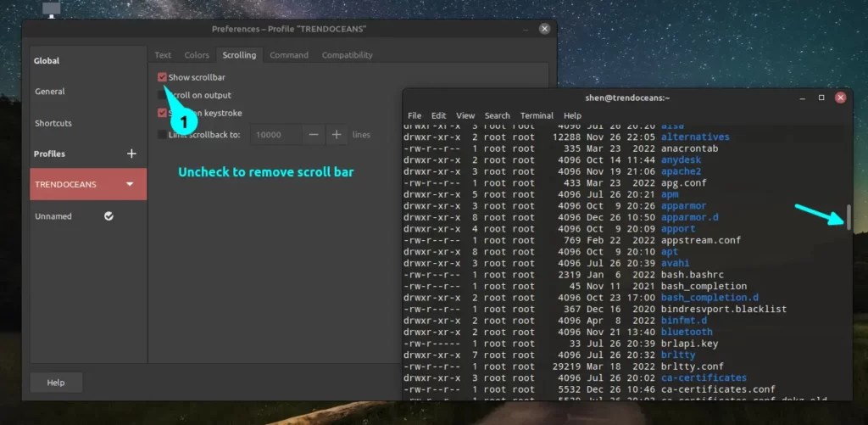Click the apport directory entry
Image resolution: width=868 pixels, height=425 pixels.
click(678, 229)
